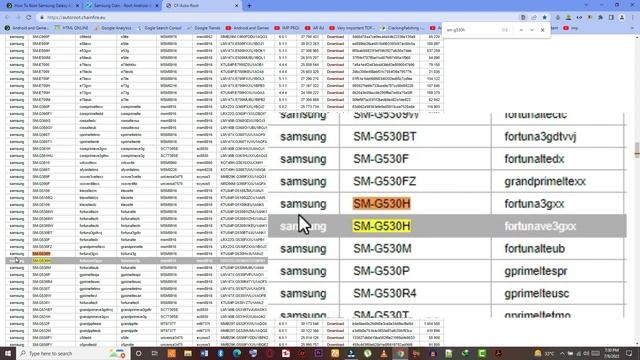Image resolution: width=640 pixels, height=360 pixels.
Task: Reload the autoroot.chainfire.eu page
Action: click(29, 18)
